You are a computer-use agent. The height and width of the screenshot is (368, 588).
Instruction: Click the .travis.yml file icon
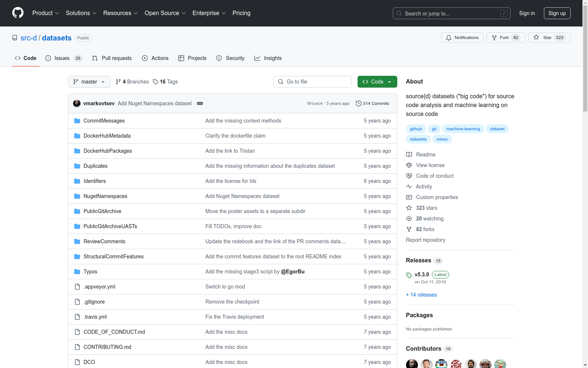(77, 317)
